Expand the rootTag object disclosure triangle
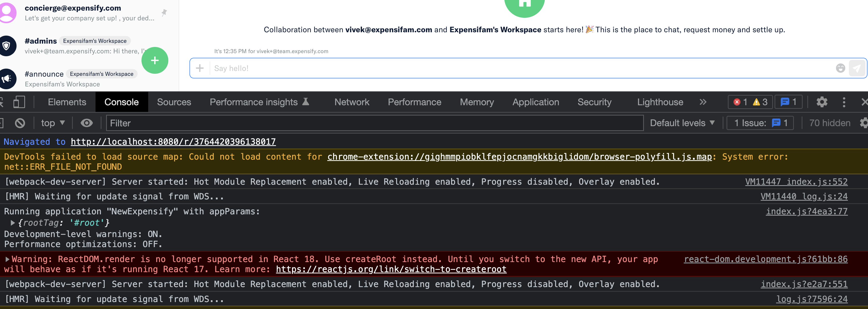 (12, 223)
